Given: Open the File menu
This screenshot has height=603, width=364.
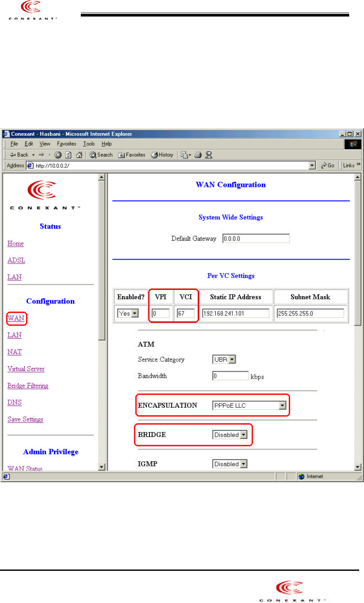Looking at the screenshot, I should 14,144.
